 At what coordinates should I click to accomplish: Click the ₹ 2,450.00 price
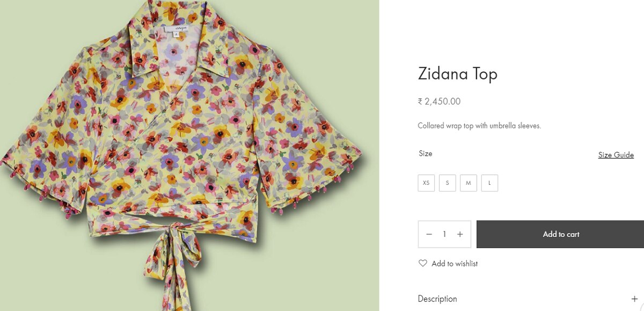pos(439,102)
